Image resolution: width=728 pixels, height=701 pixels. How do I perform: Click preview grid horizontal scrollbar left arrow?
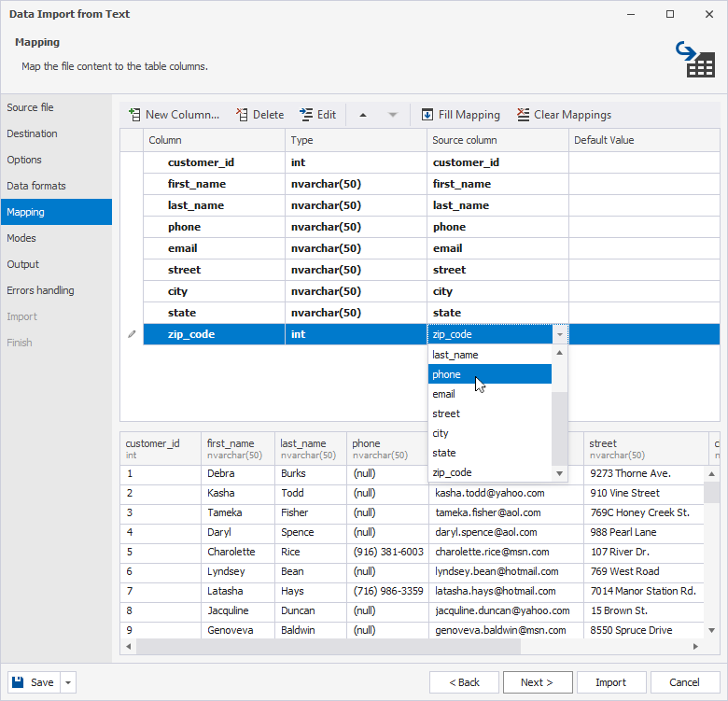(129, 646)
